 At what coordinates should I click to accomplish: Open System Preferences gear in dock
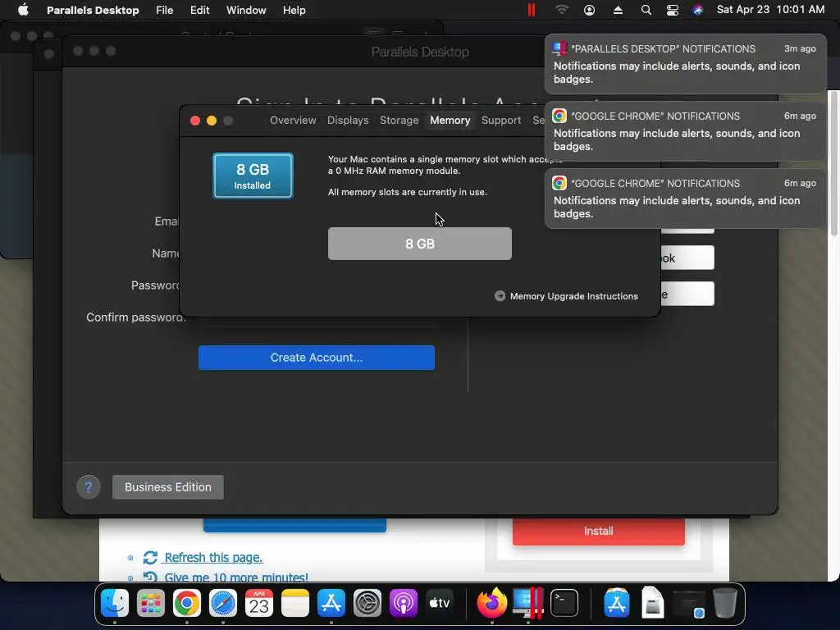[367, 603]
